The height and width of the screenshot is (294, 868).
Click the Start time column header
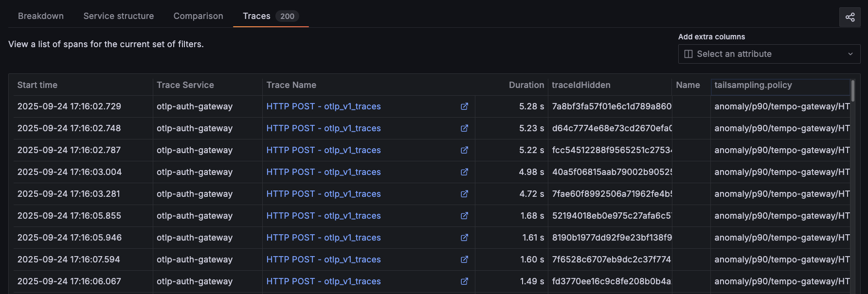click(37, 85)
